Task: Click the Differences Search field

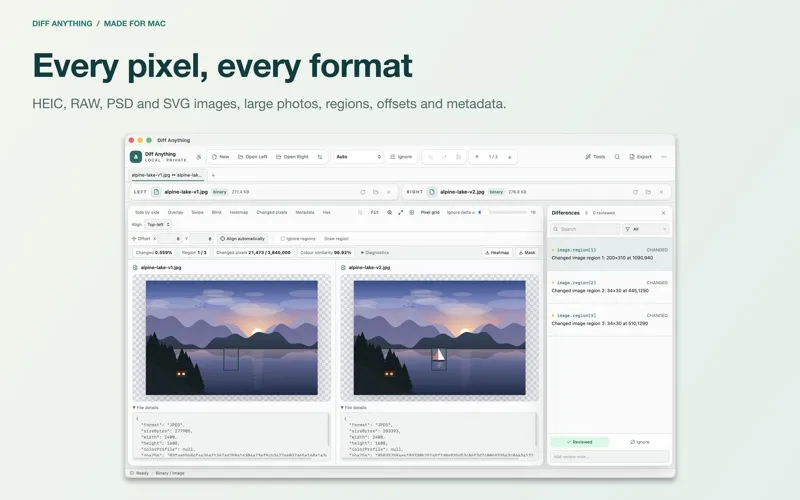Action: [x=585, y=229]
